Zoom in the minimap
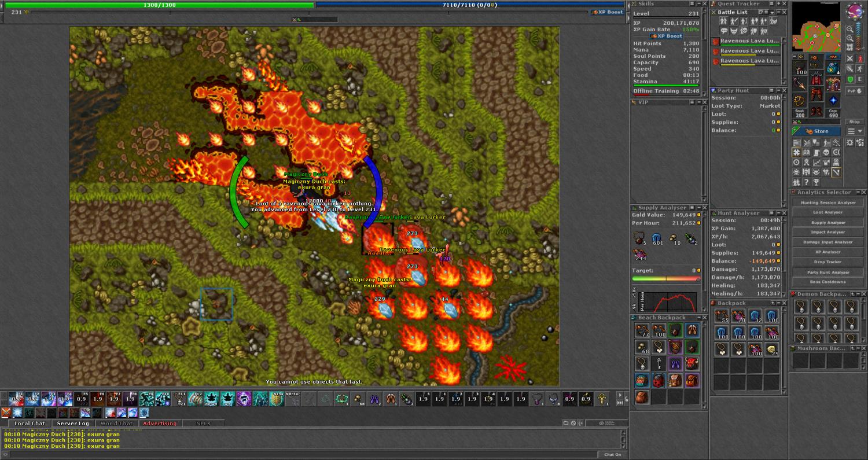 pos(849,38)
